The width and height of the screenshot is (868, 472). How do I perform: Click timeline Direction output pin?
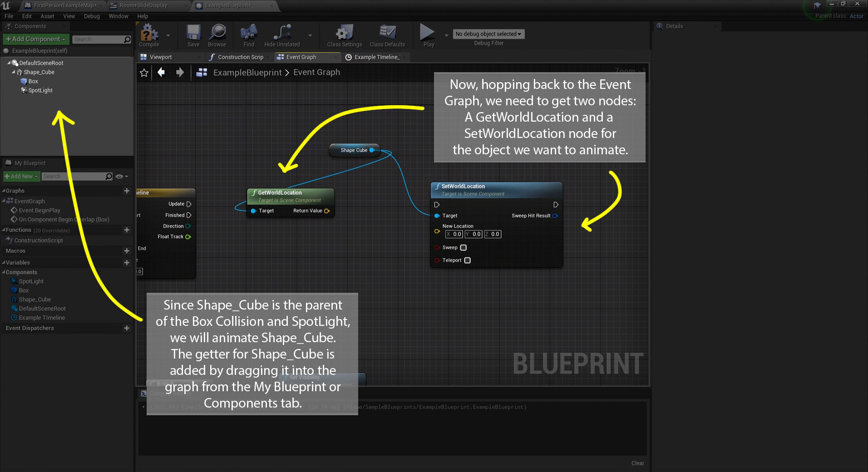(188, 226)
